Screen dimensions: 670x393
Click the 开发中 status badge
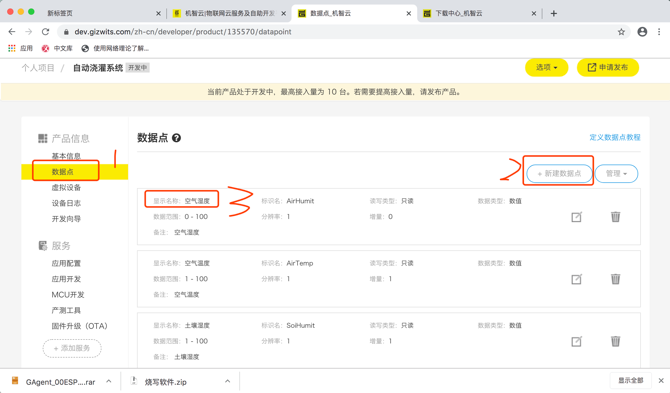point(138,67)
